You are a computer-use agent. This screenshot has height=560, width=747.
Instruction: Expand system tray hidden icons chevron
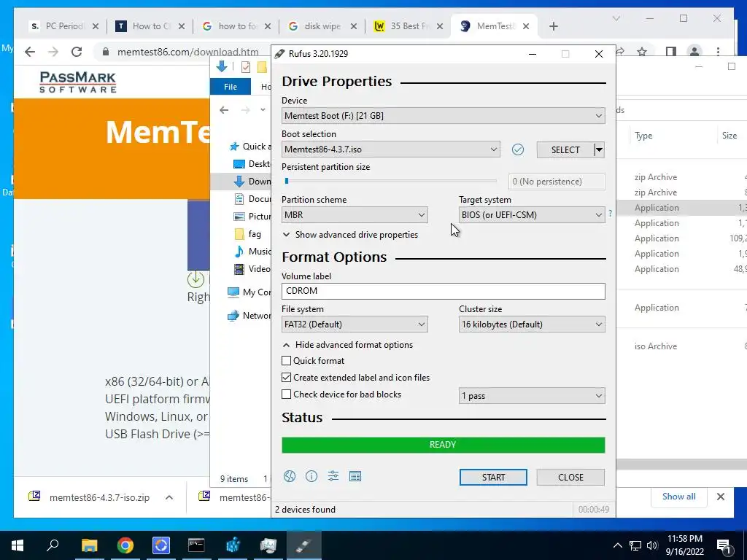point(617,545)
